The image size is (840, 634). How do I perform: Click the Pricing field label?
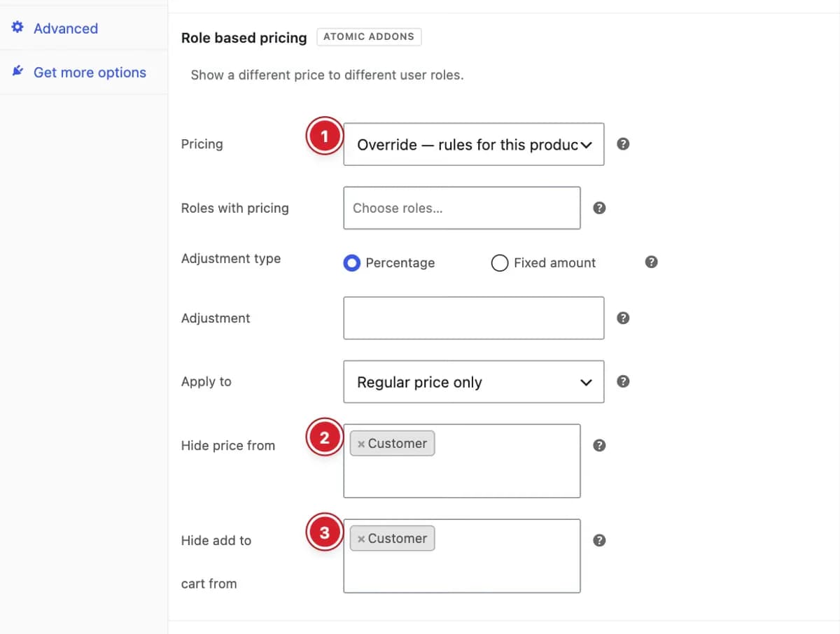[202, 144]
